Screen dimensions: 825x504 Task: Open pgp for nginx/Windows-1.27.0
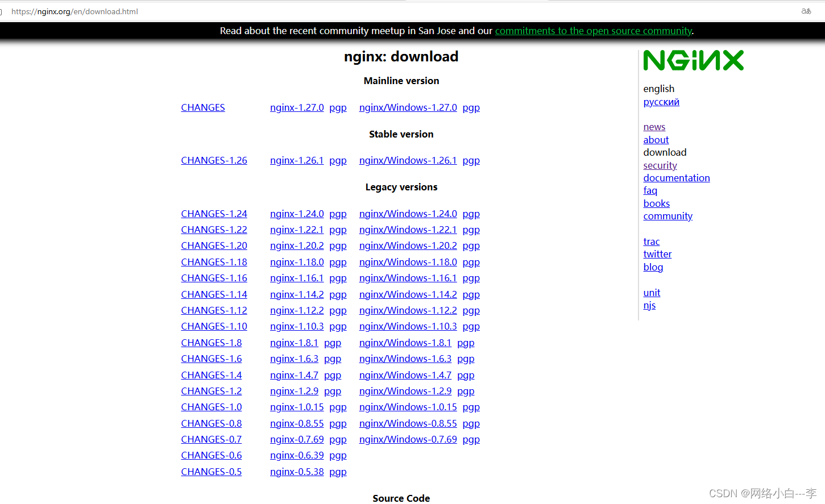pos(471,108)
